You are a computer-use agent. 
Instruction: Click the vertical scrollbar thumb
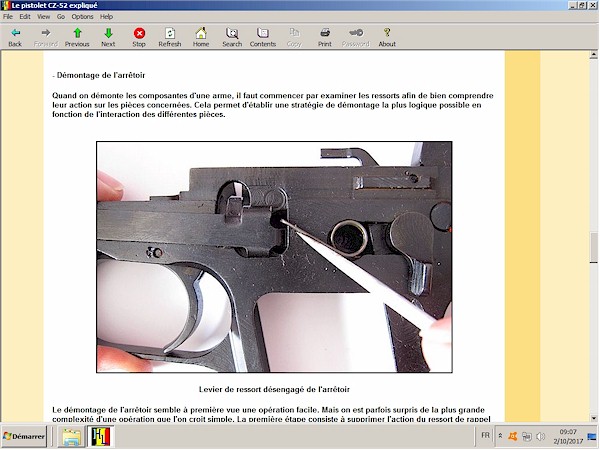pos(593,248)
